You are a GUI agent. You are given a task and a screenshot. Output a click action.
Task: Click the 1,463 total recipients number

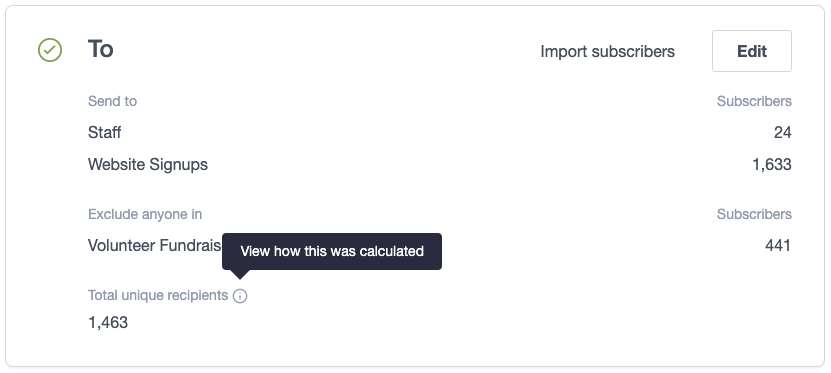pos(108,323)
